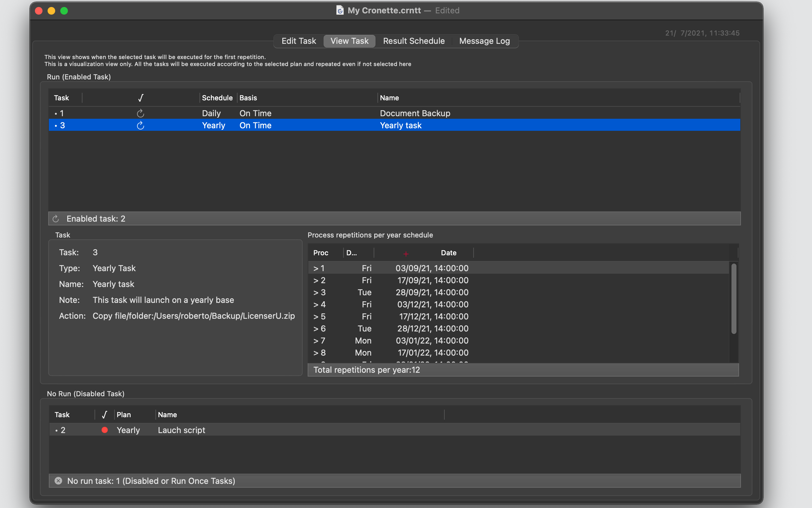This screenshot has width=812, height=508.
Task: Select repetition 8 on 17/01/22
Action: (x=518, y=353)
